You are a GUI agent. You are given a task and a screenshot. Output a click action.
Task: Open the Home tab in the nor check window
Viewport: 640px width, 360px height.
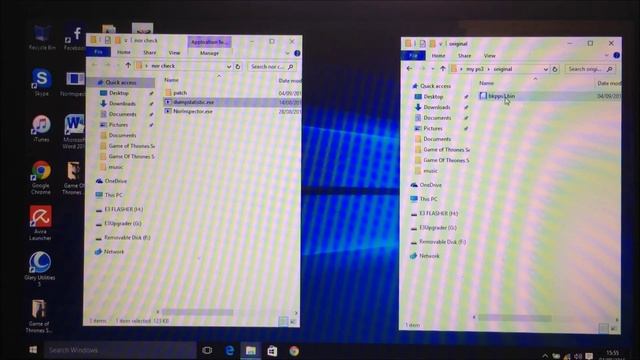pos(124,52)
